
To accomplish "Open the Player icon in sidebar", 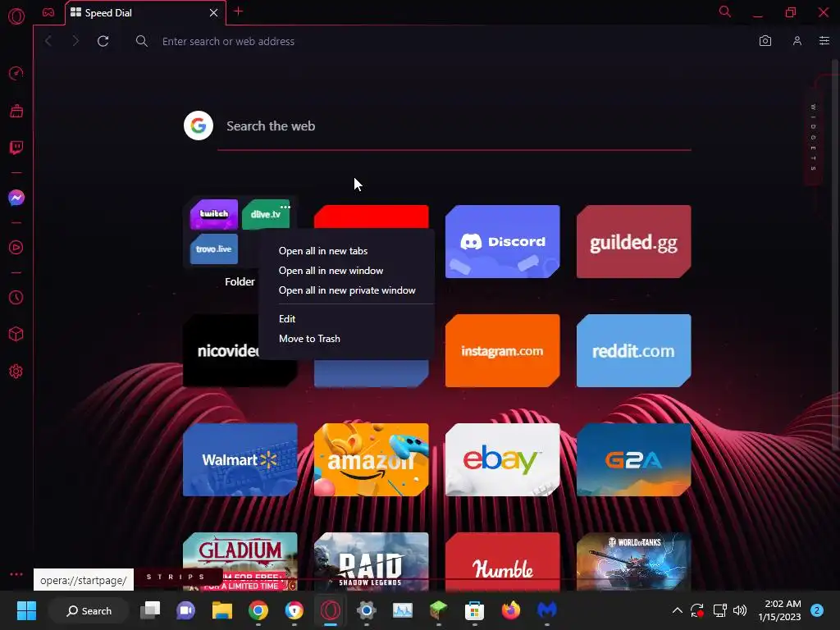I will 16,248.
